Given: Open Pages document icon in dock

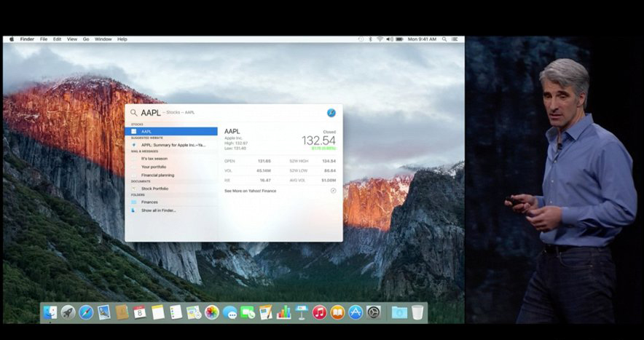Looking at the screenshot, I should click(266, 312).
